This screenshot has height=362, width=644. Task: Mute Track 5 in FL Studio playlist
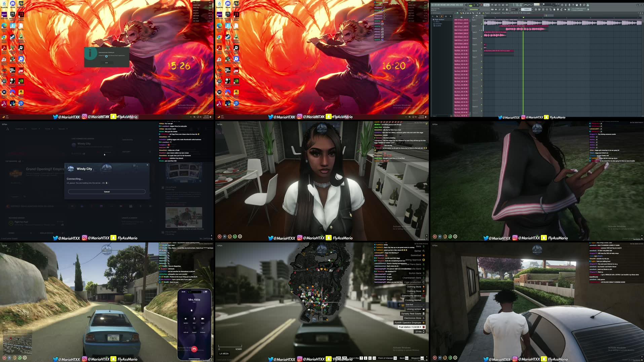pyautogui.click(x=482, y=49)
